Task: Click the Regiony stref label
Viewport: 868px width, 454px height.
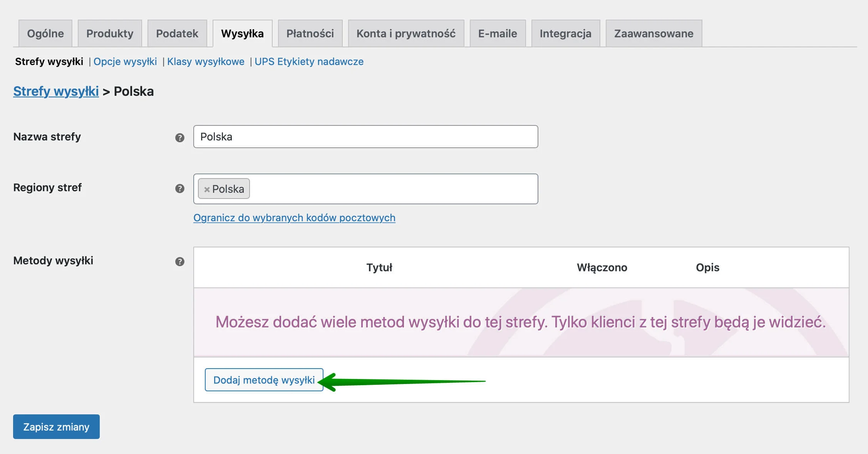Action: [x=47, y=187]
